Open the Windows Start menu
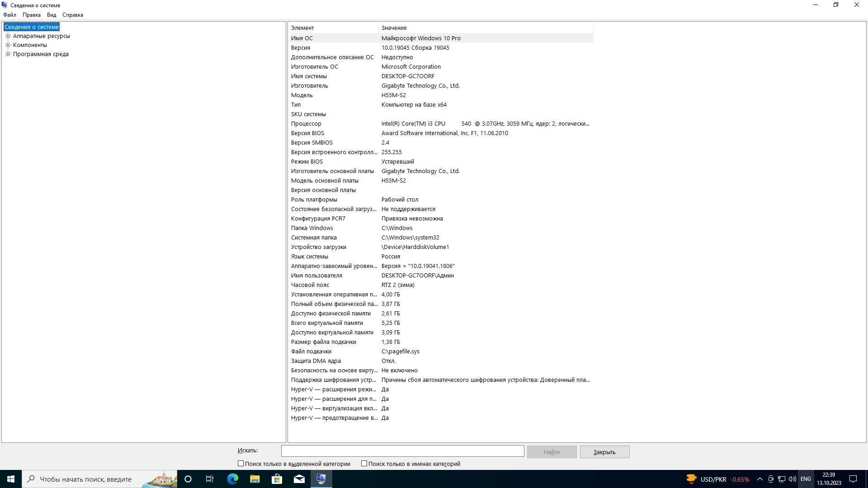868x488 pixels. coord(11,479)
